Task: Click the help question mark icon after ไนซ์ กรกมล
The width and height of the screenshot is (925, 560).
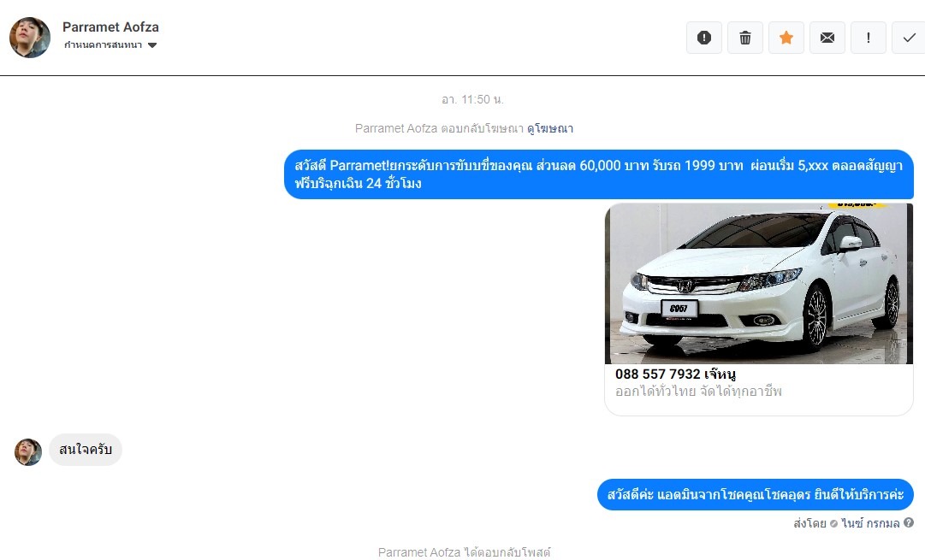Action: coord(909,523)
